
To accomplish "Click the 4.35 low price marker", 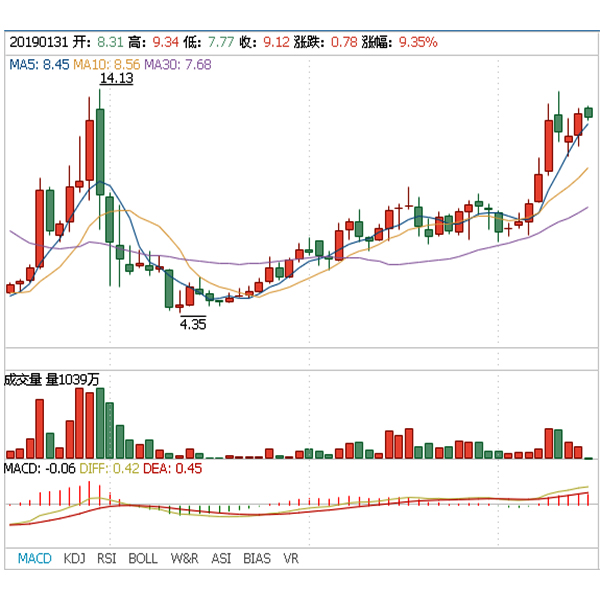I will click(193, 323).
